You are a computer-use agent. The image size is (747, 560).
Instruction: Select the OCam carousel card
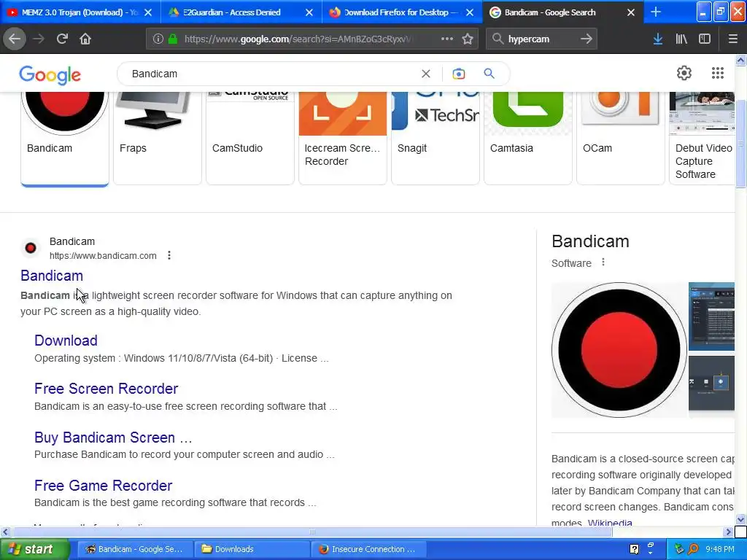[621, 138]
